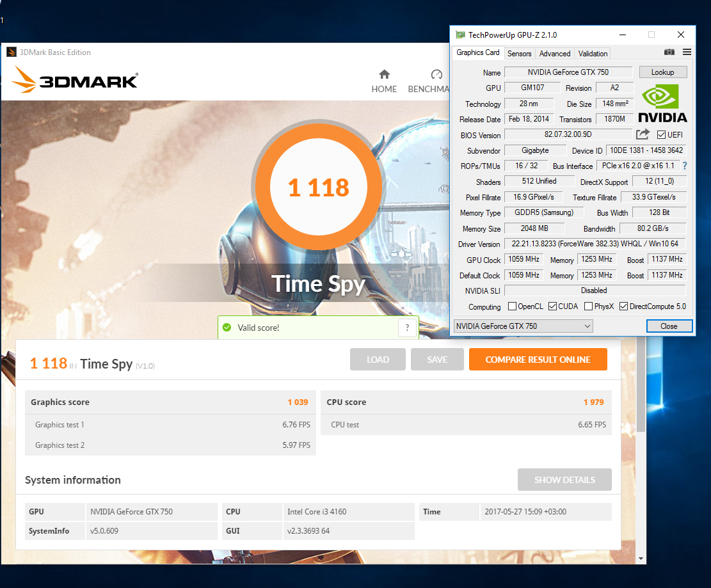This screenshot has height=588, width=711.
Task: Click the GPU-Z title bar app icon
Action: [x=460, y=35]
